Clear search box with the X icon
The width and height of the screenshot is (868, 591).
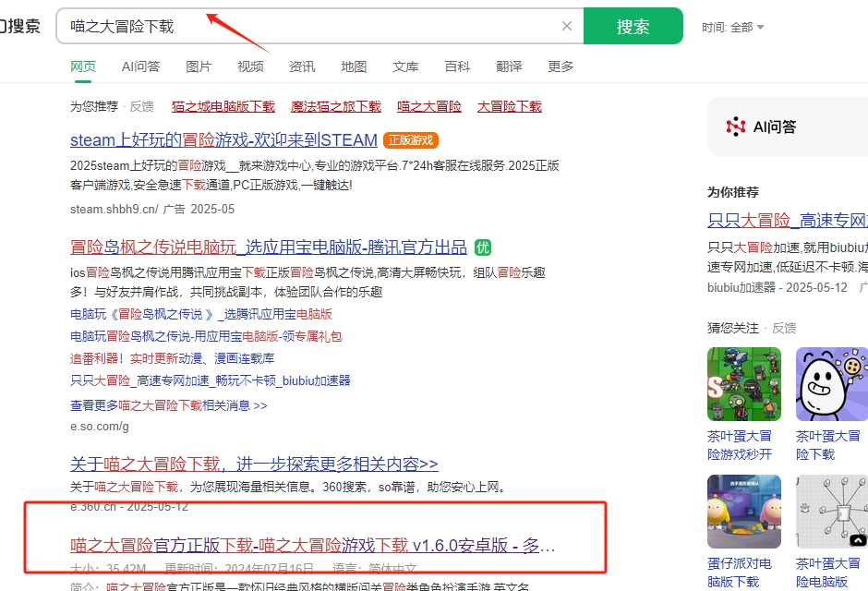click(x=567, y=27)
